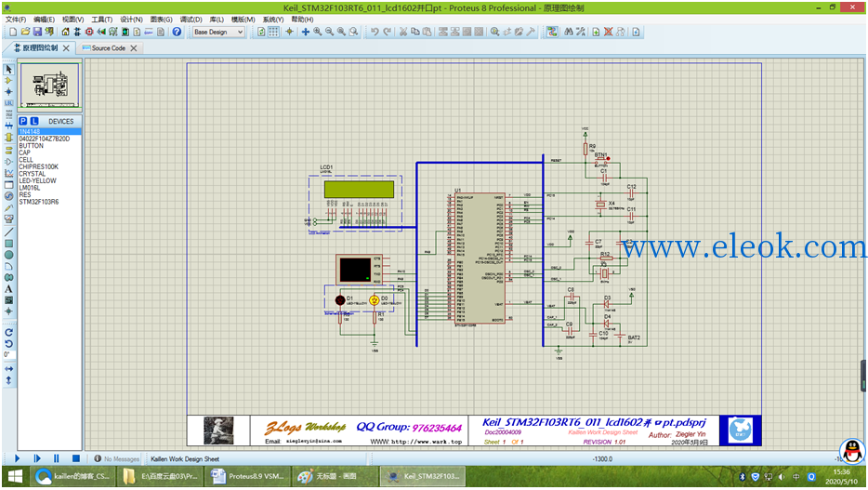
Task: Click Rotate Anti-clockwise icon
Action: pyautogui.click(x=8, y=344)
